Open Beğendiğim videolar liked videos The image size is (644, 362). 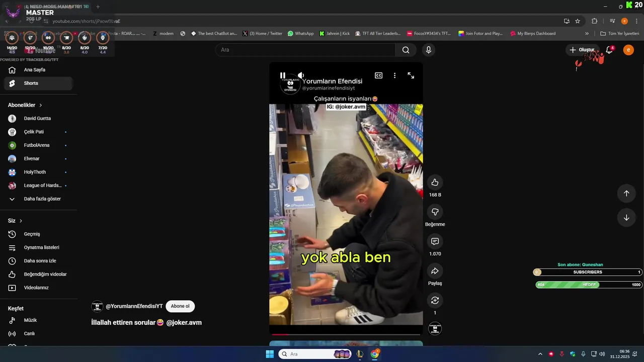[x=38, y=275]
